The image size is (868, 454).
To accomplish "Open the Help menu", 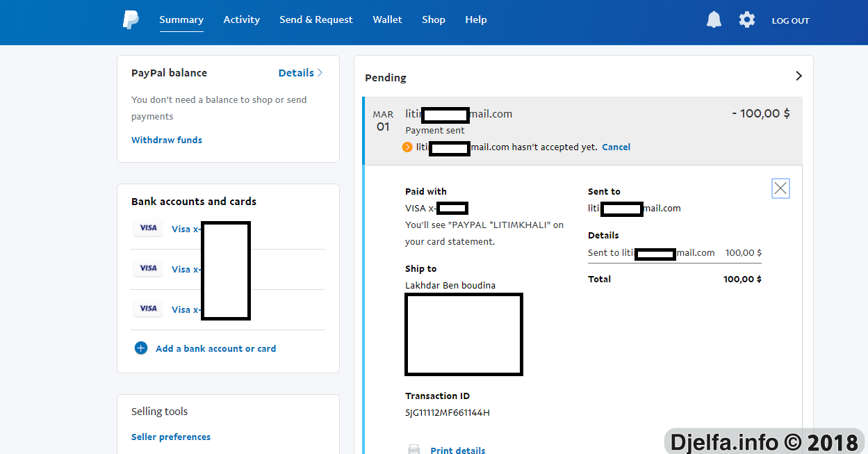I will click(x=476, y=19).
